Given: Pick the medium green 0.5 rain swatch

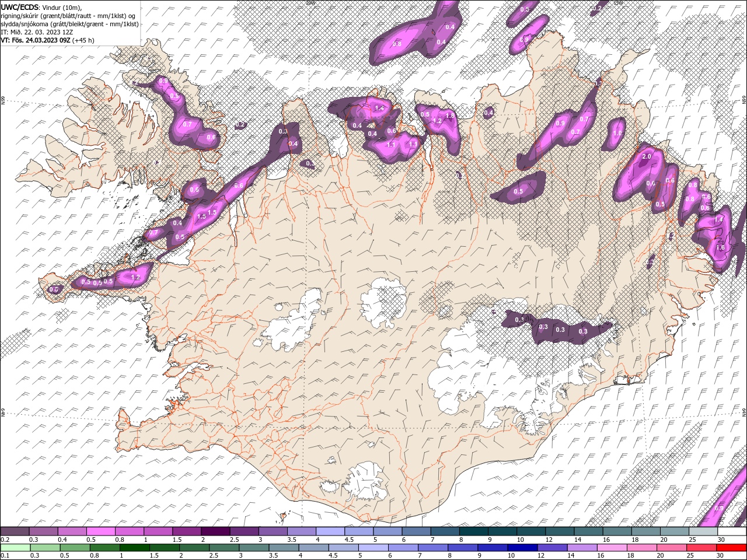Looking at the screenshot, I should [x=75, y=548].
